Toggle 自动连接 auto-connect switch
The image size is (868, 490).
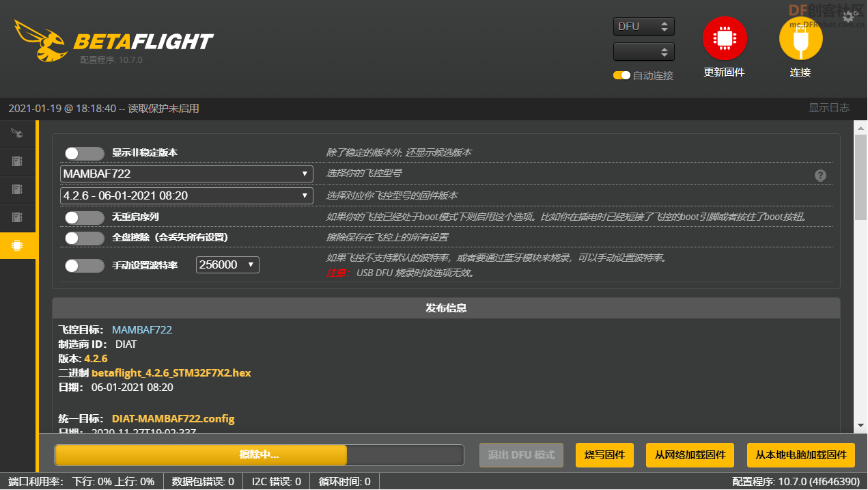(621, 75)
